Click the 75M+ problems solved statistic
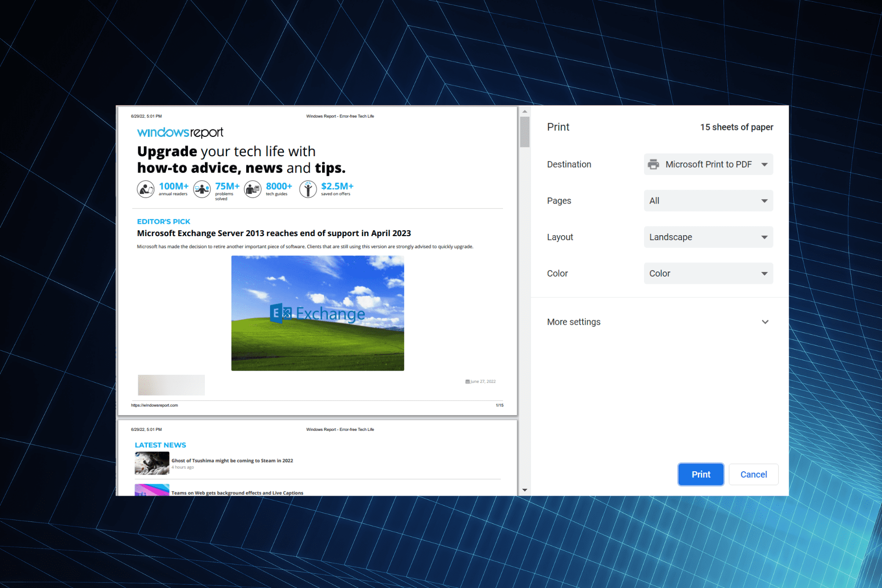Viewport: 882px width, 588px height. [x=227, y=191]
